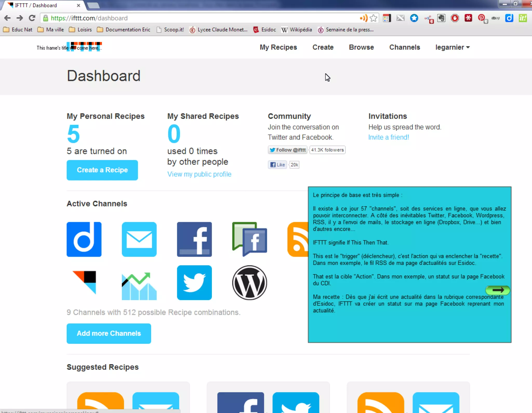Viewport: 532px width, 413px height.
Task: Click the Add more Channels button
Action: click(x=109, y=333)
